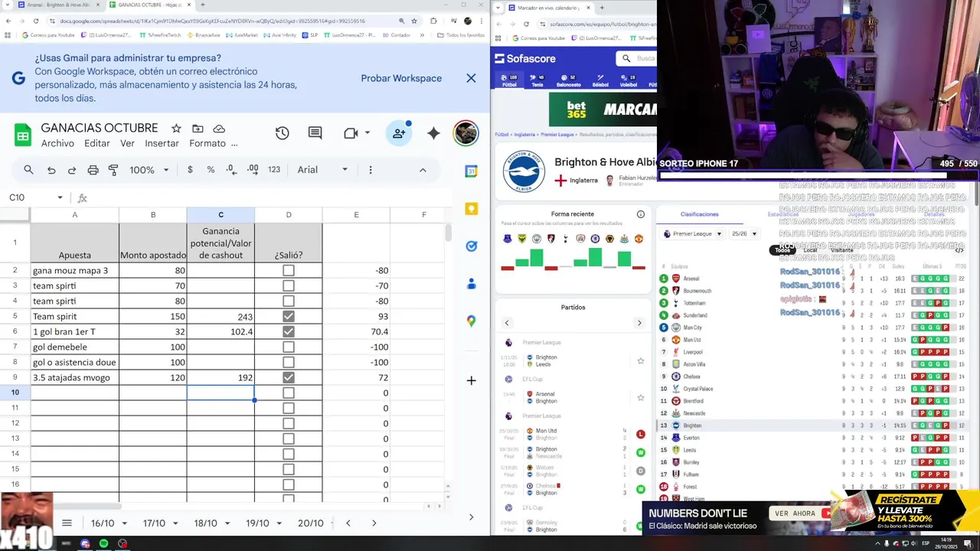Activate the paint format tool
Screen dimensions: 980x551
[x=113, y=170]
